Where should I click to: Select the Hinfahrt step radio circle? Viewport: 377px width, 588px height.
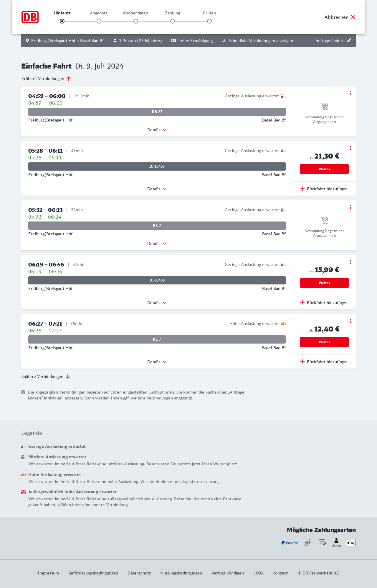[x=62, y=21]
